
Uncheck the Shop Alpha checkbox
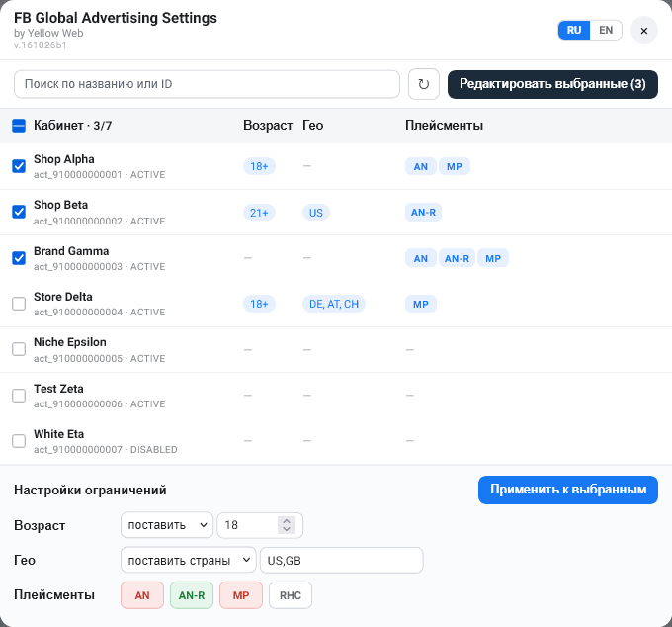pos(19,166)
